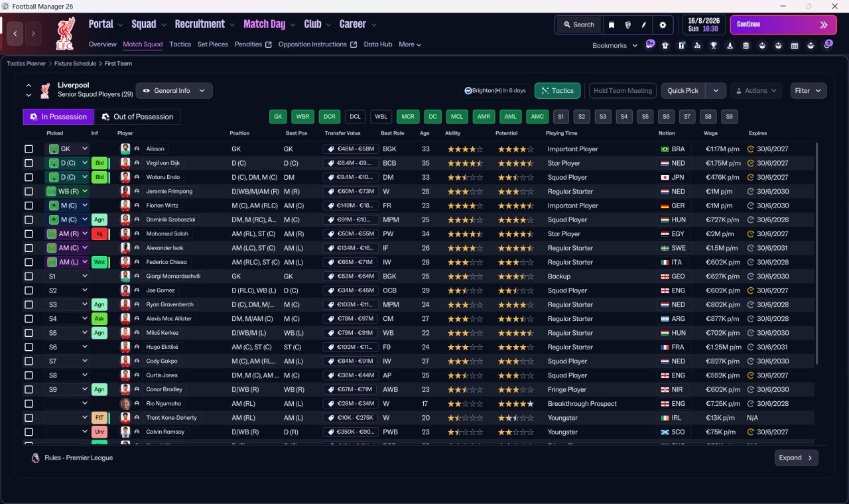Select the DCL position slot
Viewport: 849px width, 504px height.
click(x=355, y=117)
